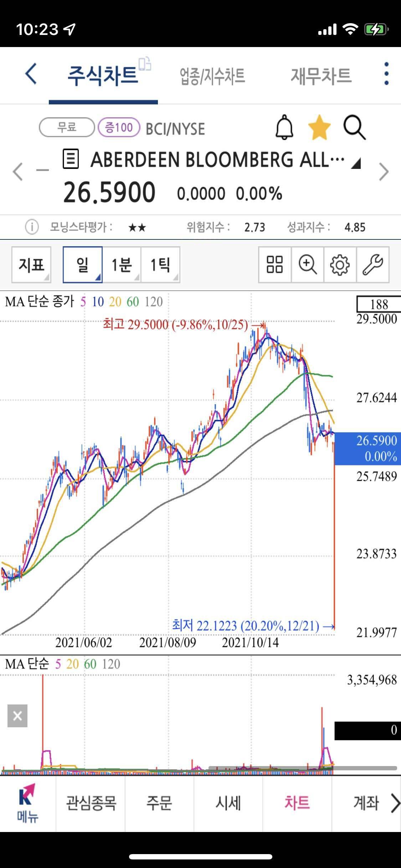Tap the MA 120 price legend value
Image resolution: width=401 pixels, height=868 pixels.
153,302
